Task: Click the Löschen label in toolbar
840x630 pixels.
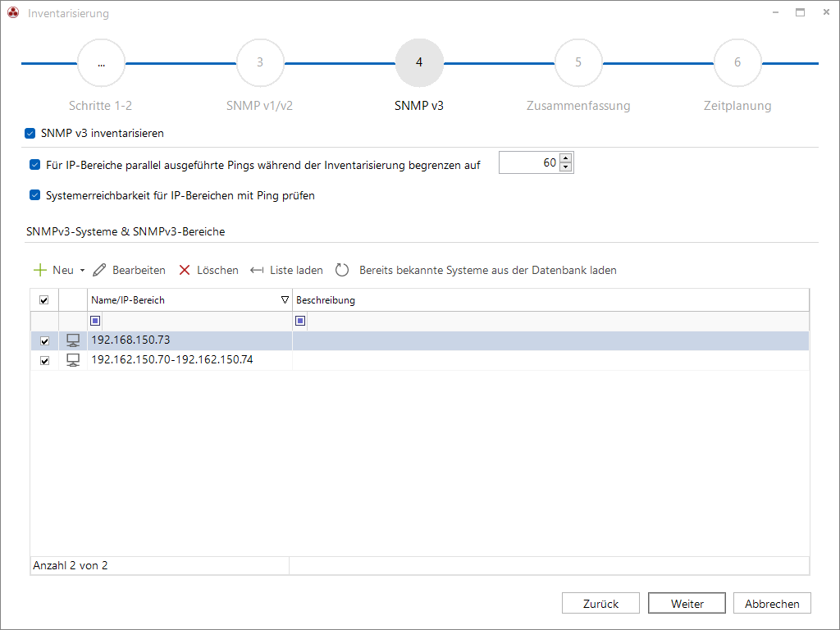Action: [x=217, y=271]
